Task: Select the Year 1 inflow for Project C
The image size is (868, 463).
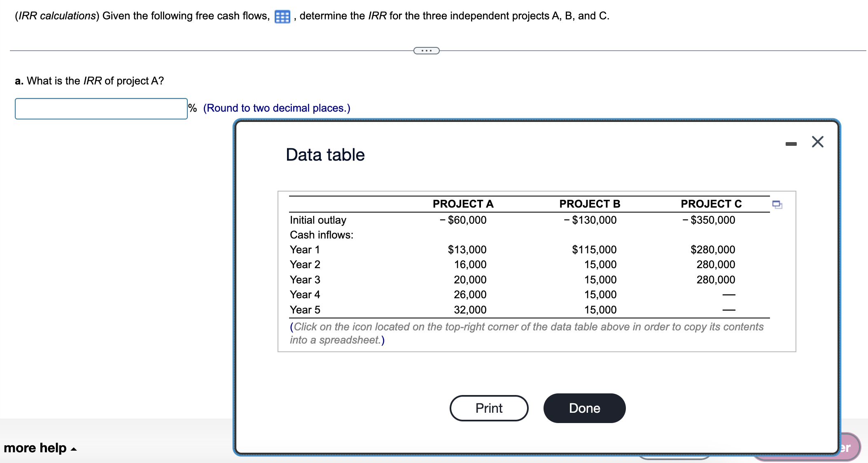Action: [713, 249]
